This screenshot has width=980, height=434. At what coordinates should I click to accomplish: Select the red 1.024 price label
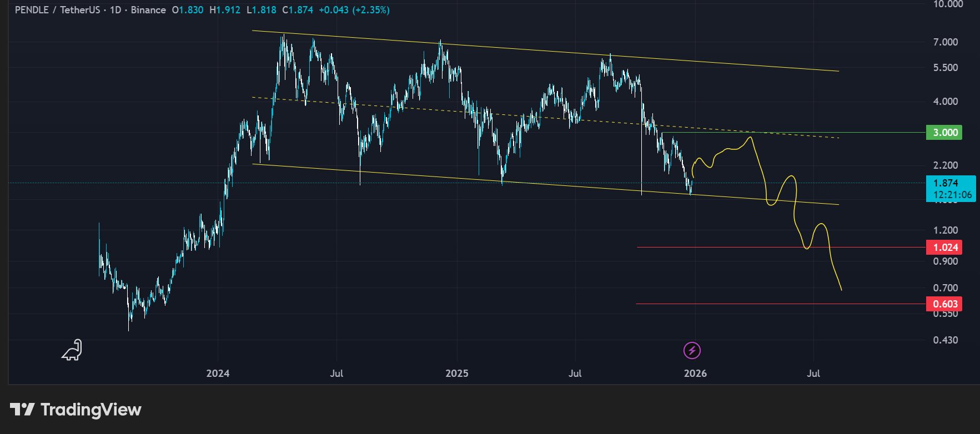coord(945,248)
